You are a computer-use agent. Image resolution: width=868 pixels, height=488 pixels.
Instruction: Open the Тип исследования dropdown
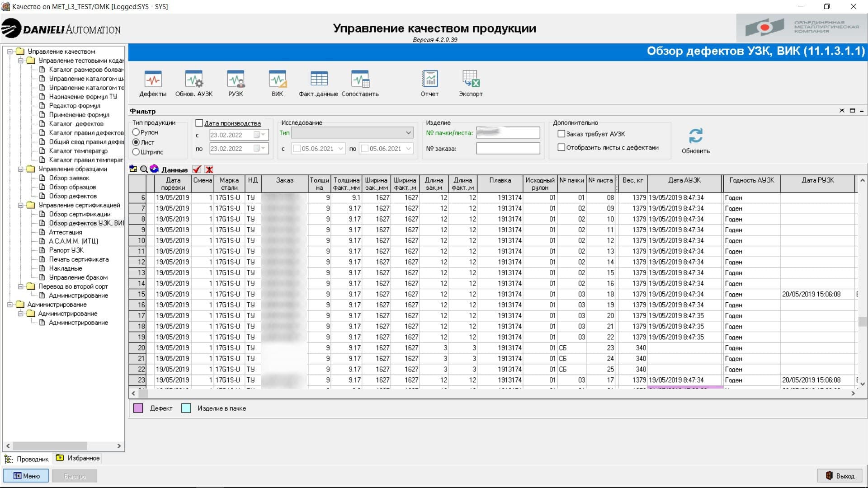tap(408, 133)
